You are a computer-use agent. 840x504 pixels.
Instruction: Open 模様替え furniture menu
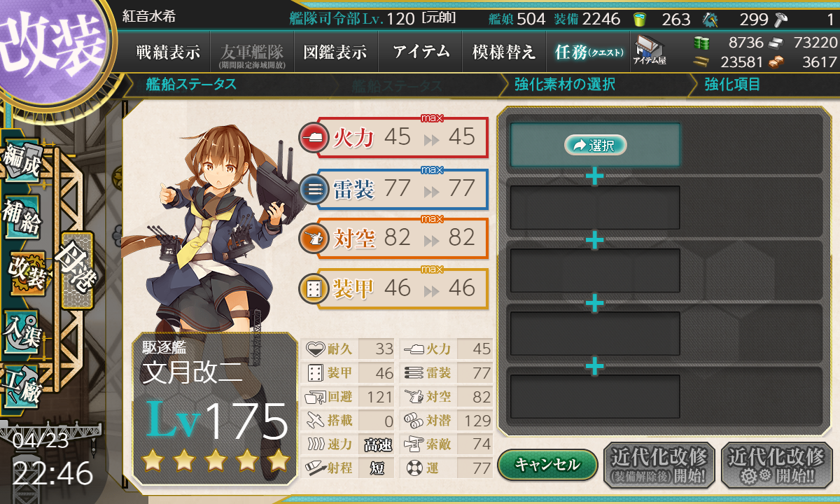(504, 52)
